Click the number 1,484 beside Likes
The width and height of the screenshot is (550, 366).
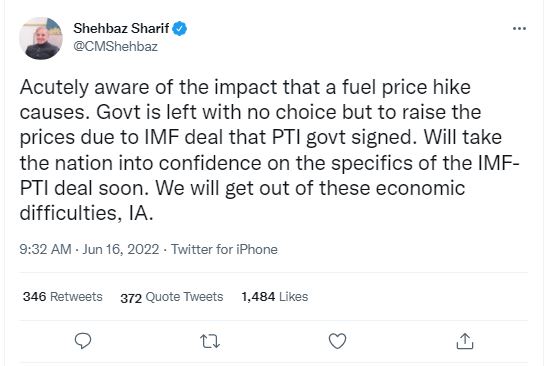click(258, 297)
